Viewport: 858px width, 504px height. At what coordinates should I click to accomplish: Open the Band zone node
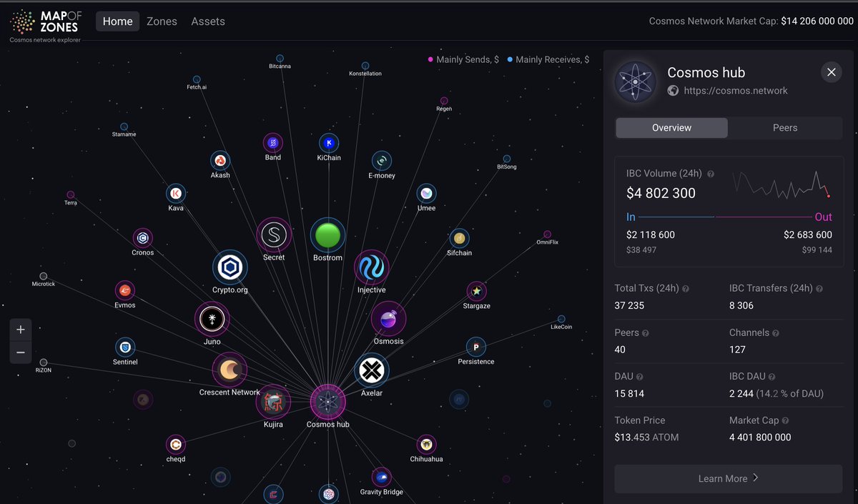click(x=273, y=143)
